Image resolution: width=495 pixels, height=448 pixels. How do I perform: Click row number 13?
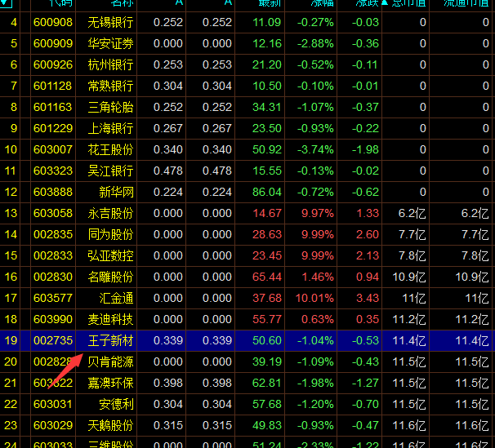(11, 213)
